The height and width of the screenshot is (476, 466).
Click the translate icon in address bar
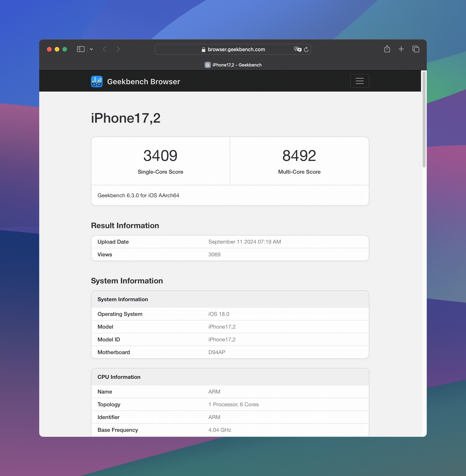click(298, 49)
